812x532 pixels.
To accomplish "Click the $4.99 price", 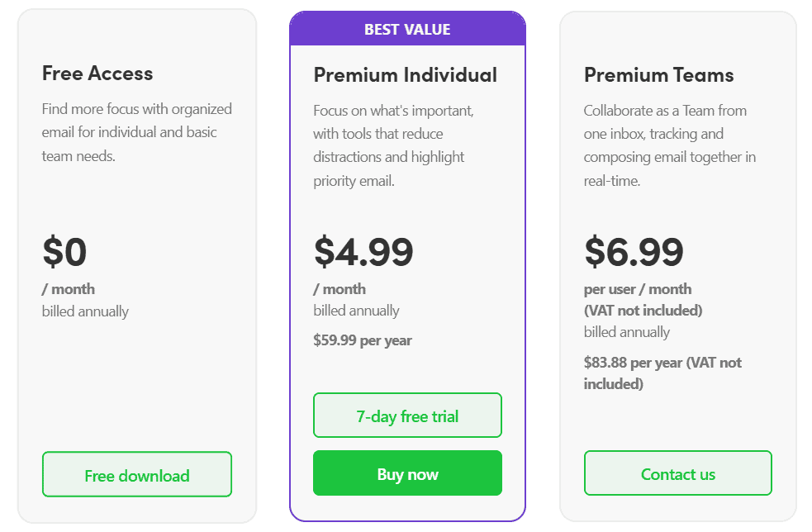I will point(363,252).
